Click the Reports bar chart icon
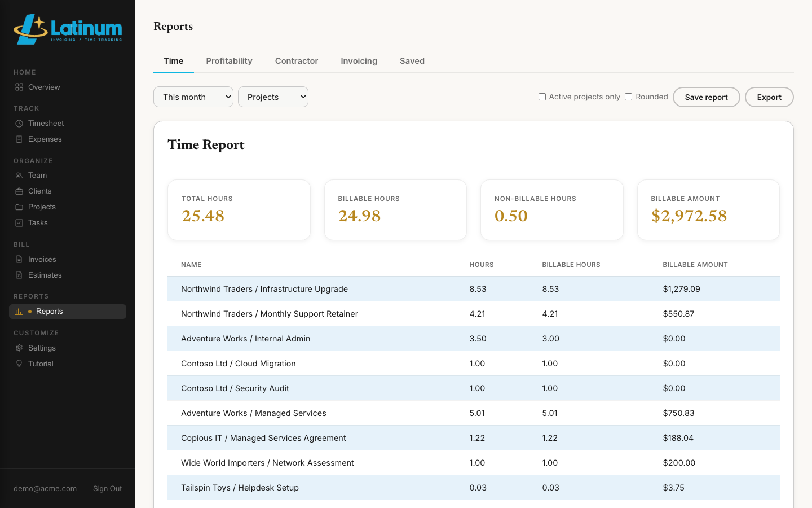812x508 pixels. point(19,311)
